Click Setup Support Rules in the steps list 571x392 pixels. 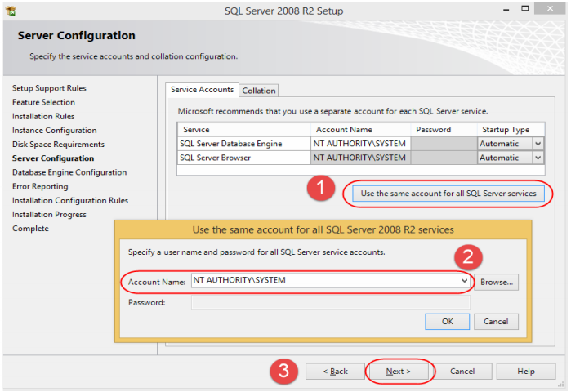point(49,88)
